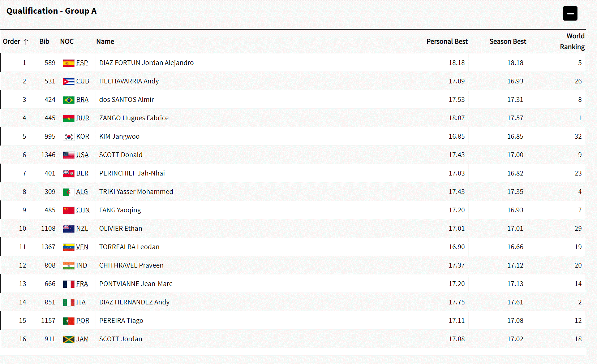The width and height of the screenshot is (597, 364).
Task: Click the Personal Best column header
Action: [x=447, y=42]
